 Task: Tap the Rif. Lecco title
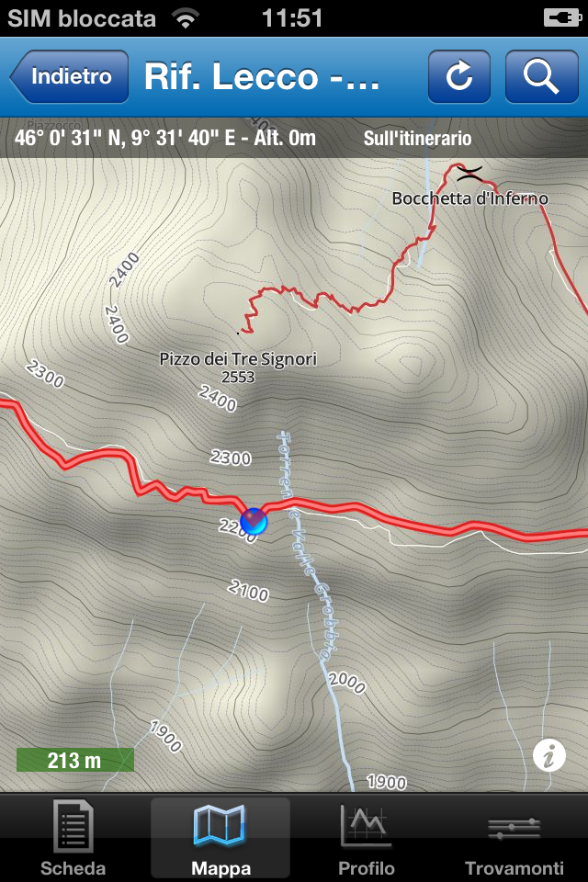click(x=262, y=76)
